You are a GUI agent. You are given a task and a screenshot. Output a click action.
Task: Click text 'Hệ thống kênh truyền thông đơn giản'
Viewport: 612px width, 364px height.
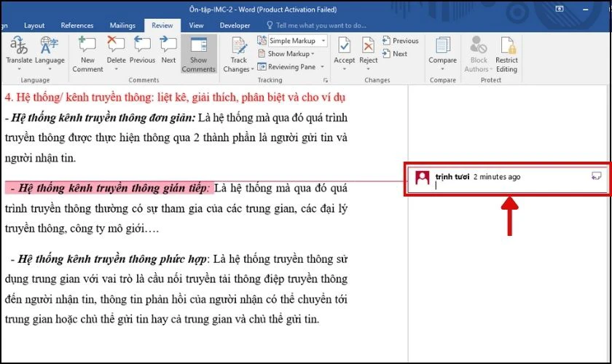[103, 117]
